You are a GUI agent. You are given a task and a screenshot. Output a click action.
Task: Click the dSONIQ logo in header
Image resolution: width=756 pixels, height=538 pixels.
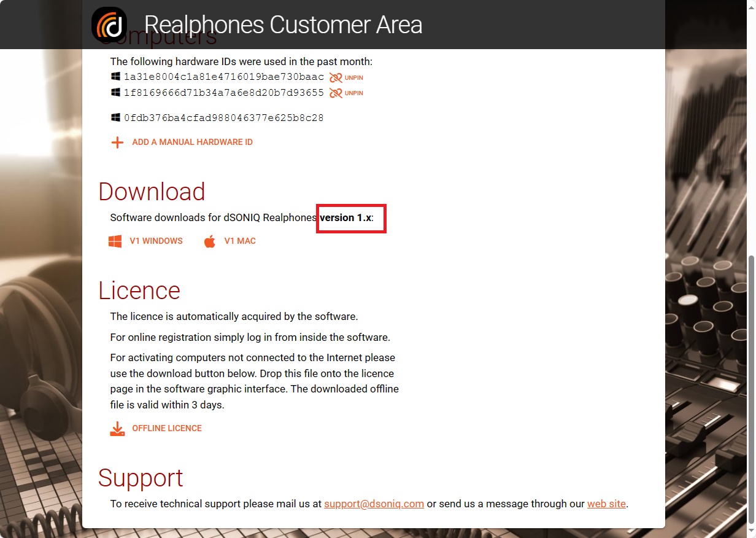[x=109, y=25]
